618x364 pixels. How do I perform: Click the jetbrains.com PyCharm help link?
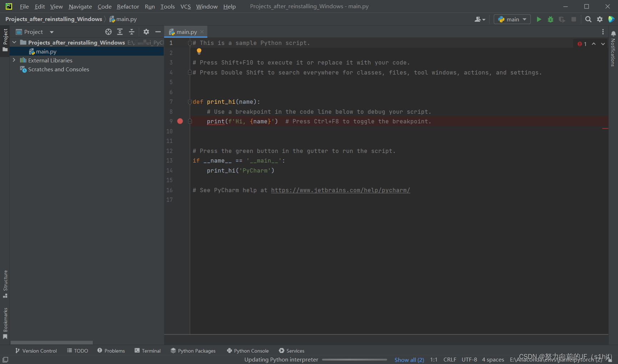340,190
